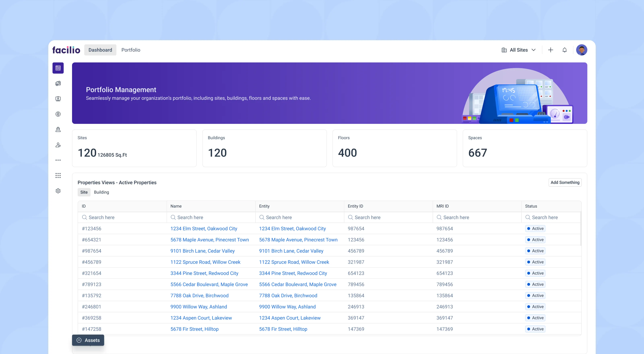Click the Status column search field
644x354 pixels.
point(551,217)
